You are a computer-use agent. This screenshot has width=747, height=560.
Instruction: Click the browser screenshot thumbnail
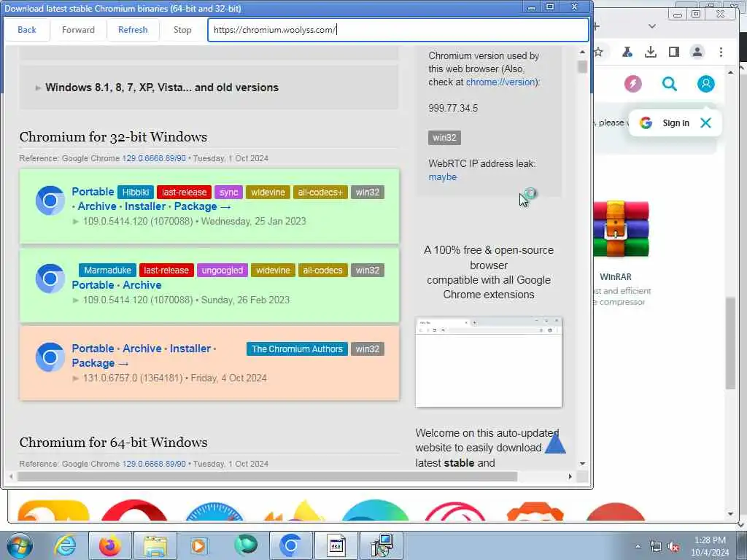click(489, 362)
